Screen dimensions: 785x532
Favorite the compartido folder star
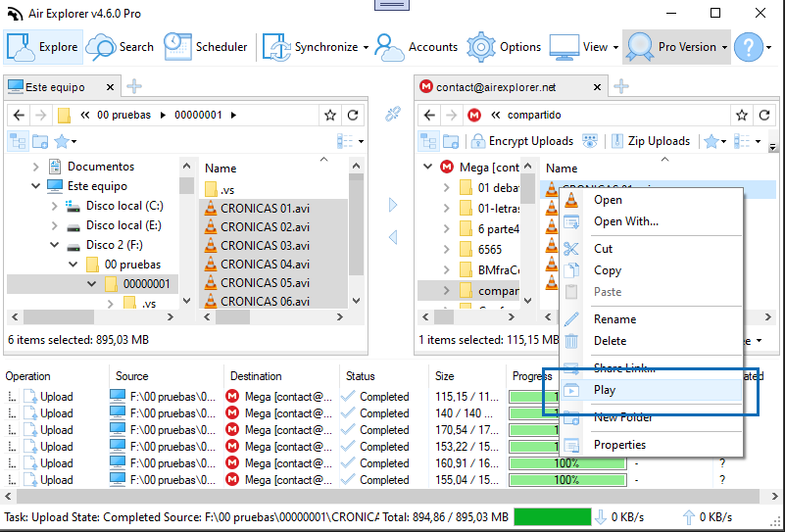tap(742, 116)
